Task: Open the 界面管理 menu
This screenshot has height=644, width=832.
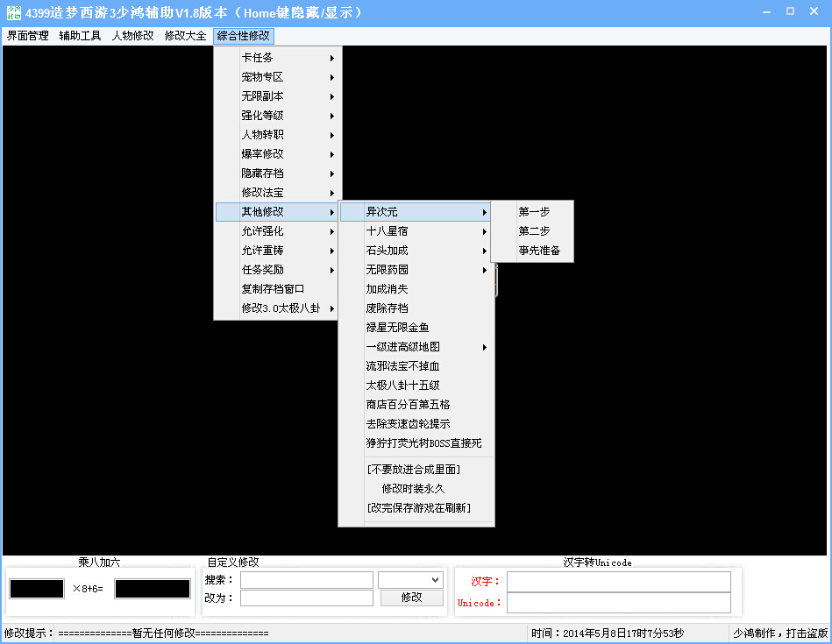Action: point(27,36)
